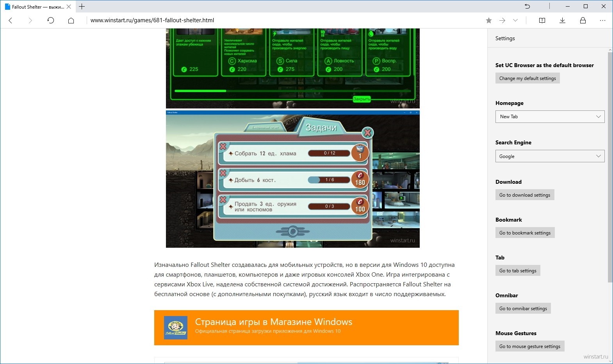Reload the current page
The width and height of the screenshot is (613, 364).
pos(51,20)
